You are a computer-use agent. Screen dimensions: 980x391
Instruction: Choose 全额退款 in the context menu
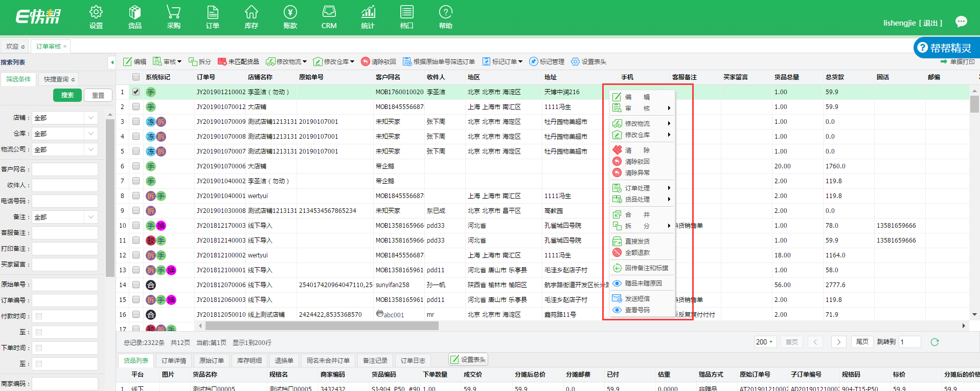[x=643, y=252]
